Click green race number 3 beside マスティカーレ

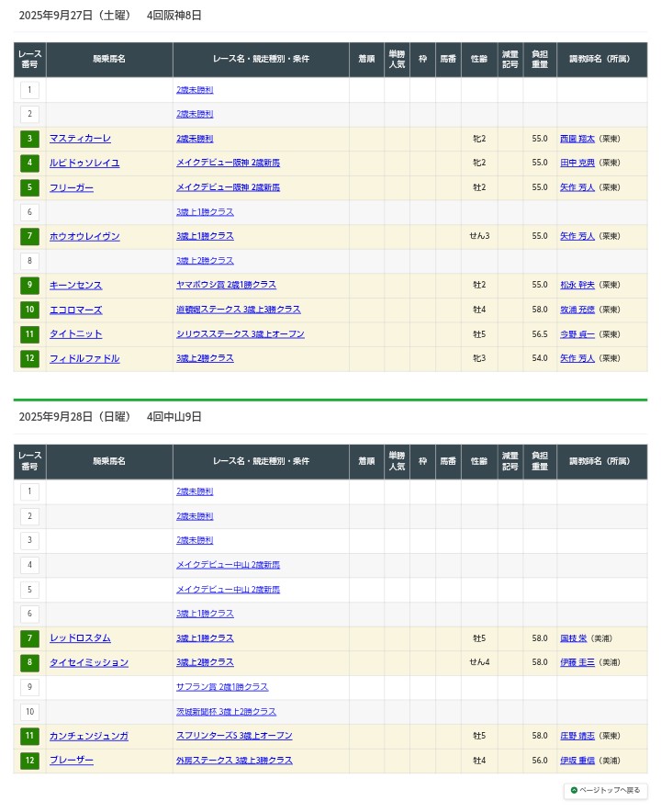[x=29, y=139]
